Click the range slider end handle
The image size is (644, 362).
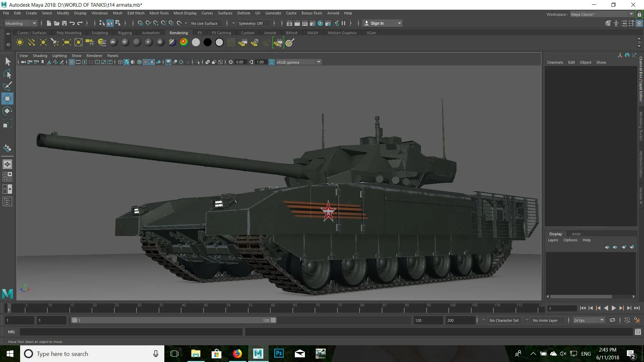[273, 320]
